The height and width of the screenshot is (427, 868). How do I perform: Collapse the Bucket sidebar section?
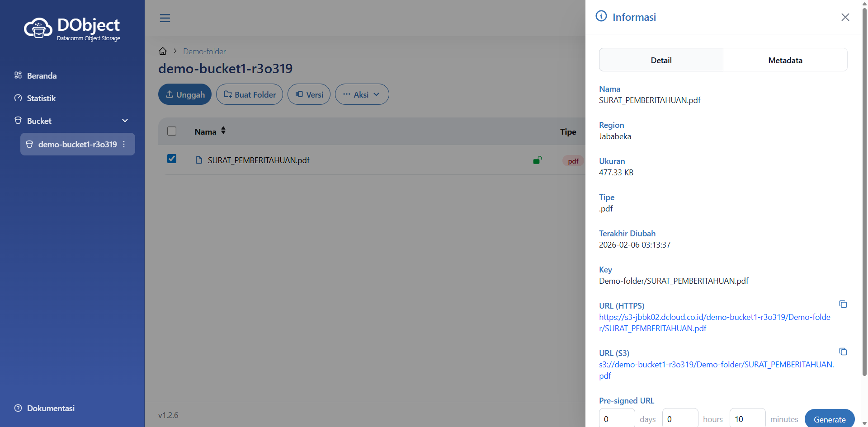pyautogui.click(x=125, y=121)
